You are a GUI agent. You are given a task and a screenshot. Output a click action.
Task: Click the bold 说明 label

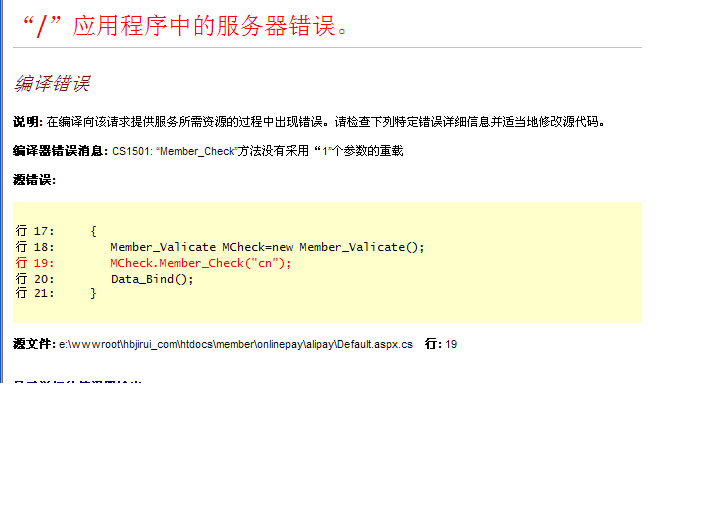click(x=26, y=122)
